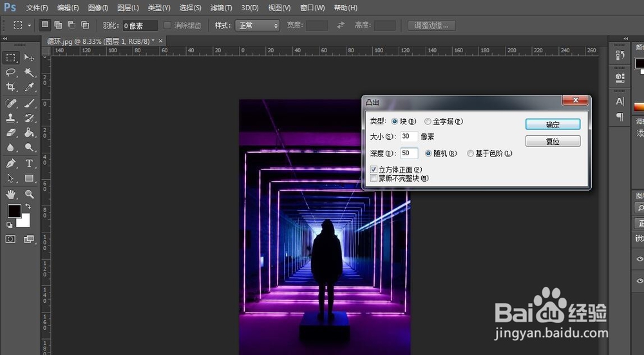Open the History panel icon
644x355 pixels.
(x=620, y=55)
